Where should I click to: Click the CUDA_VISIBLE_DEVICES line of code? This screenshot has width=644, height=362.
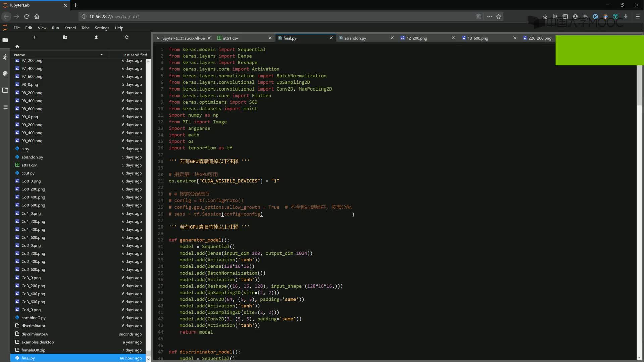(x=224, y=181)
